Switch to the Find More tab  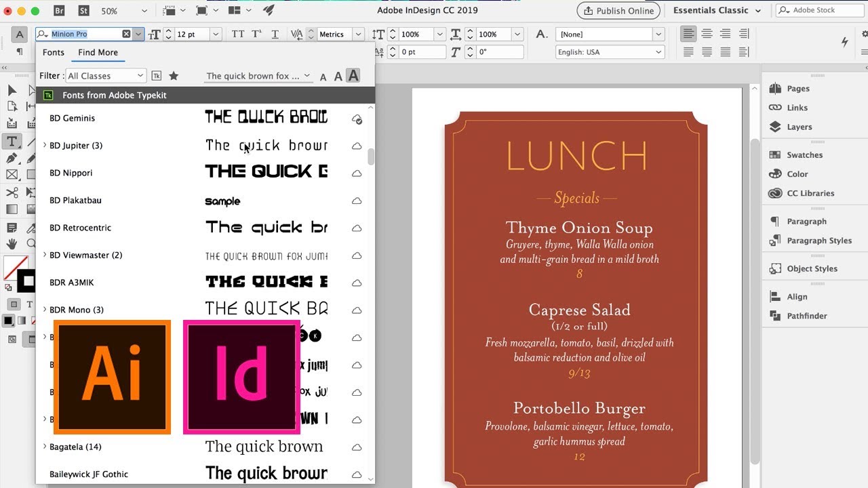(98, 52)
